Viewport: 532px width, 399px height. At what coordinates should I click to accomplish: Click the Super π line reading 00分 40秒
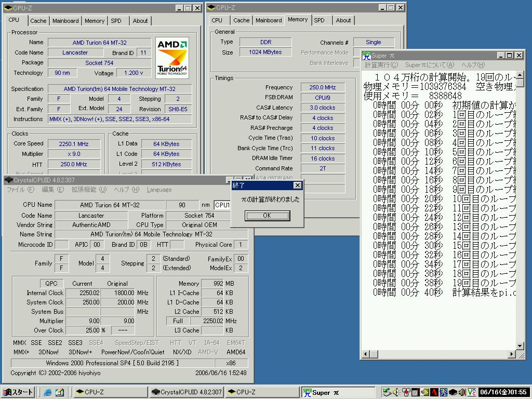(x=444, y=292)
